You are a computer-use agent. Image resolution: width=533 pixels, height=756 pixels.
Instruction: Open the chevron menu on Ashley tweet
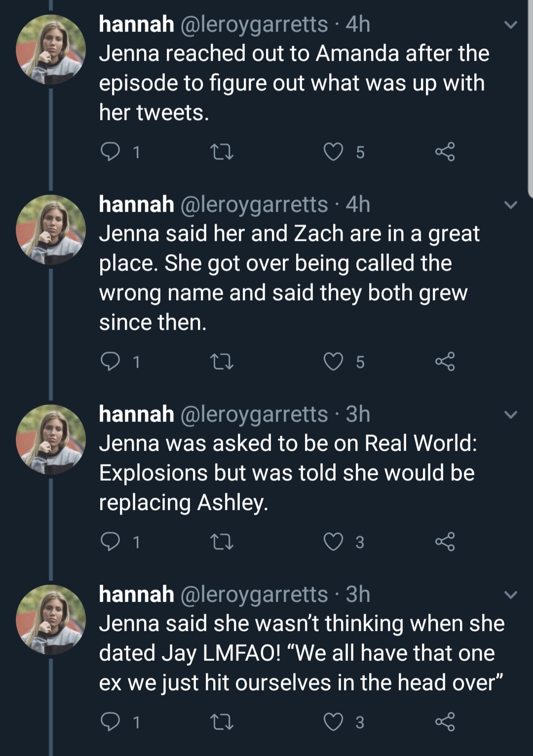(x=511, y=415)
